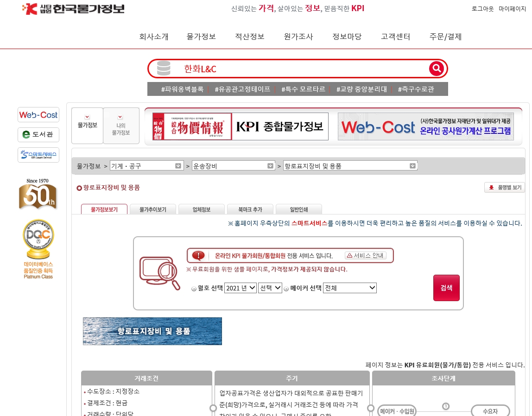Click the magnifier search icon in search bar
The image size is (532, 416).
(x=436, y=69)
